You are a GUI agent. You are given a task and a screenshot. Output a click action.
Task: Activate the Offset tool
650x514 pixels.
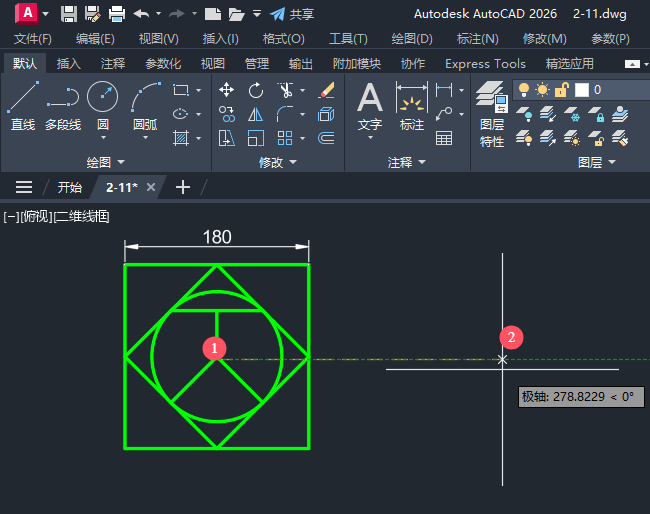pos(326,138)
